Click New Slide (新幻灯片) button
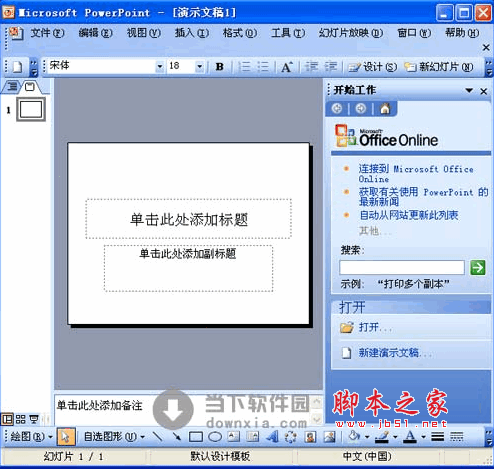 (x=439, y=67)
